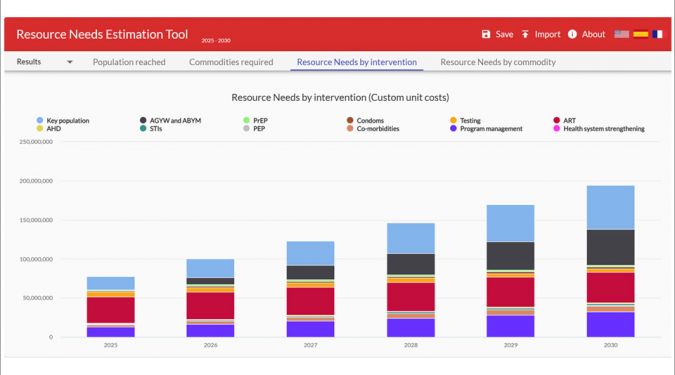Click the Save button label
Viewport: 675px width, 375px height.
(x=504, y=34)
